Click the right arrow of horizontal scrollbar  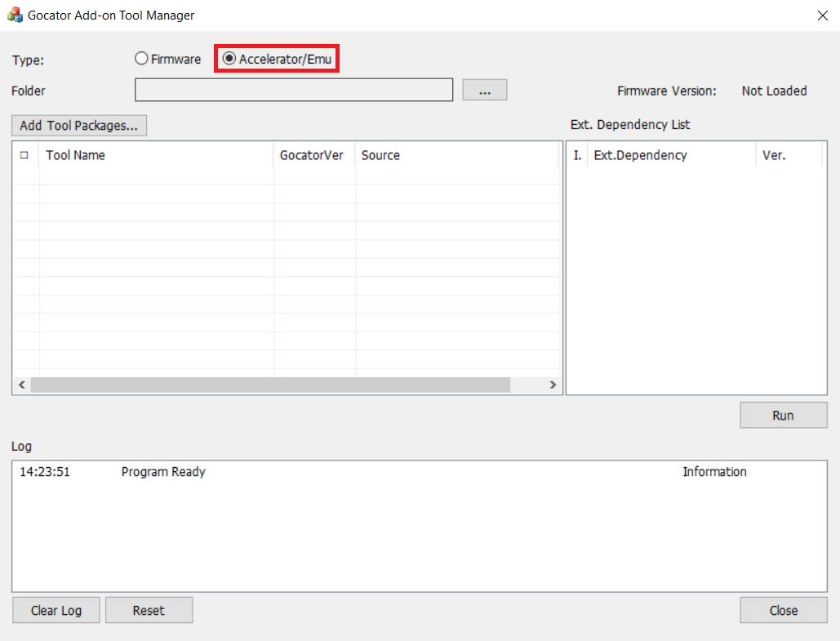pos(553,385)
